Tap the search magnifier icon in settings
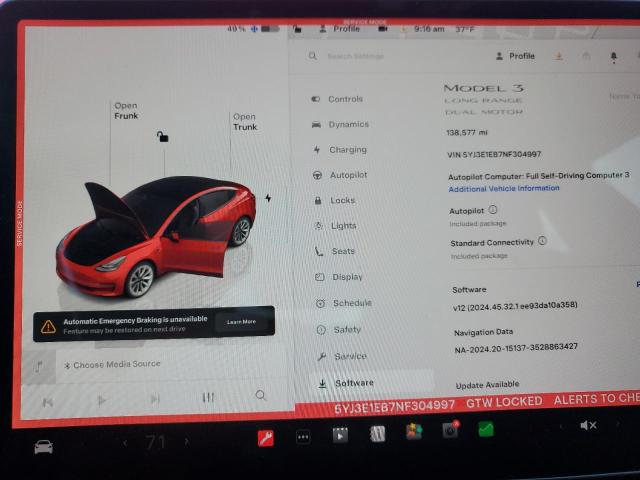 313,56
